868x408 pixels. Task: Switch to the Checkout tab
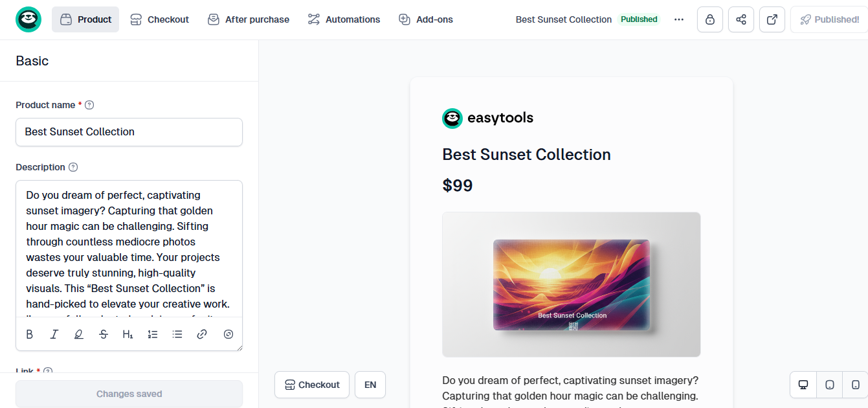tap(159, 19)
